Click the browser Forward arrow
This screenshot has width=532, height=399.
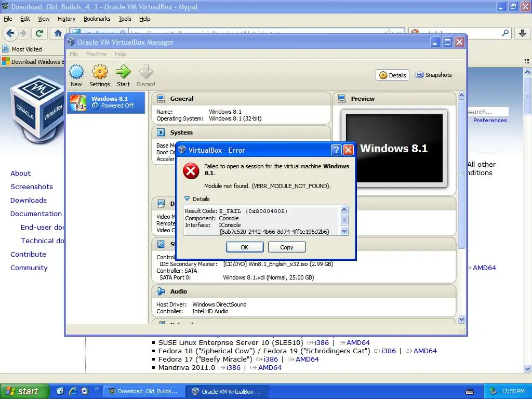click(x=23, y=33)
